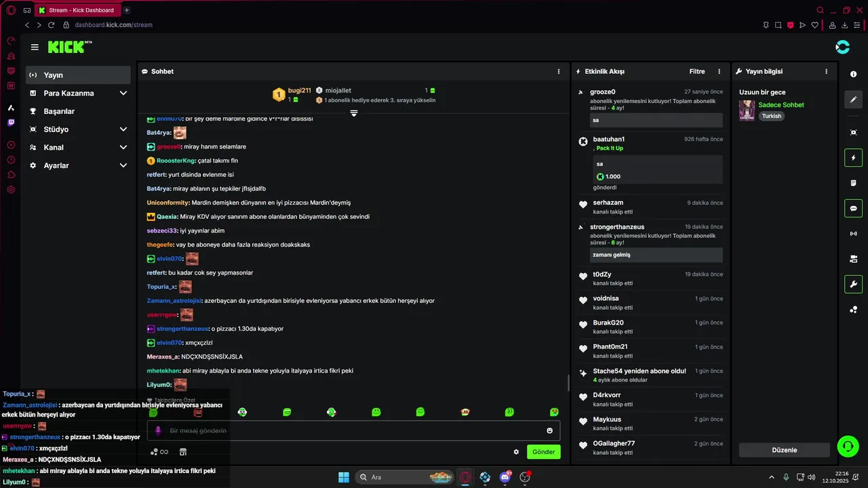
Task: Click the Düzenle button
Action: [785, 450]
